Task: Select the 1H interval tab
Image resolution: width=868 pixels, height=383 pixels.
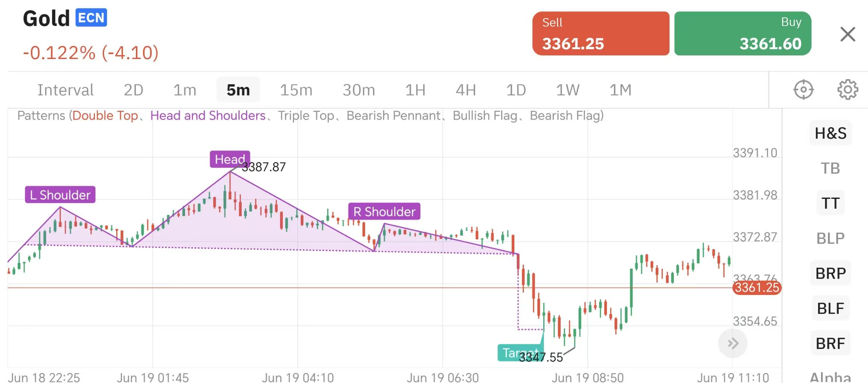Action: coord(415,90)
